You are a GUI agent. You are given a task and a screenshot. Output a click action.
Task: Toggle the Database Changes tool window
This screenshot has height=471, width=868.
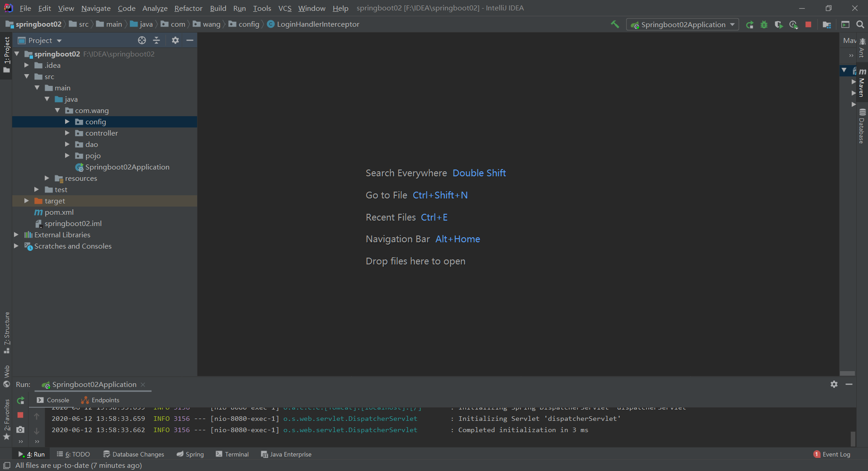[133, 454]
